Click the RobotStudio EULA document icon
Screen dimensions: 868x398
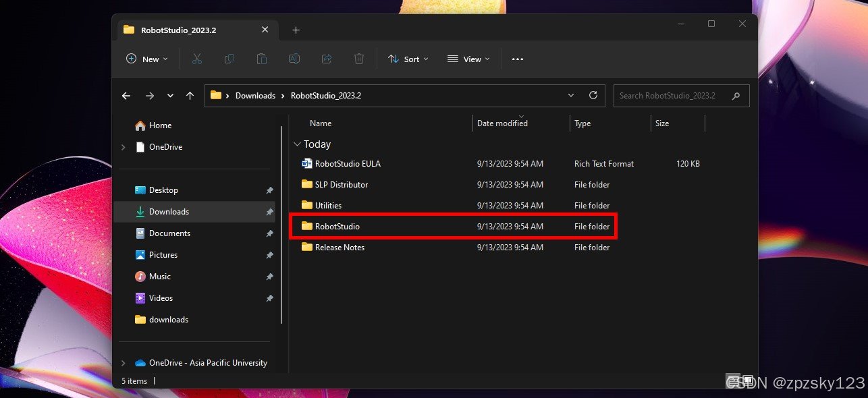pyautogui.click(x=307, y=164)
